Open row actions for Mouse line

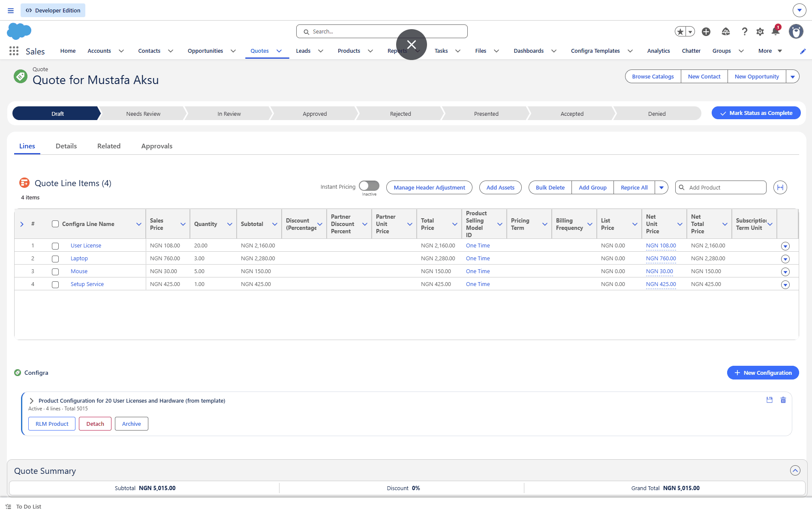pos(785,272)
